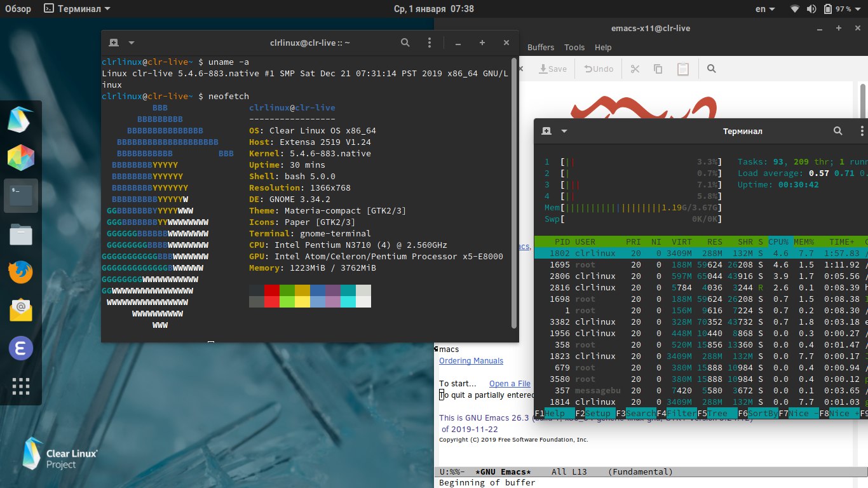Click the battery 97 % indicator
Viewport: 868px width, 488px height.
837,9
